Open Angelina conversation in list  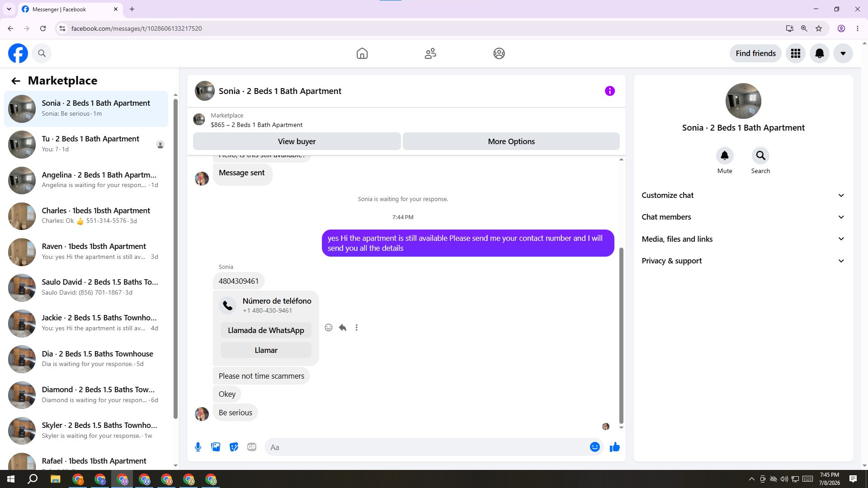click(x=86, y=180)
